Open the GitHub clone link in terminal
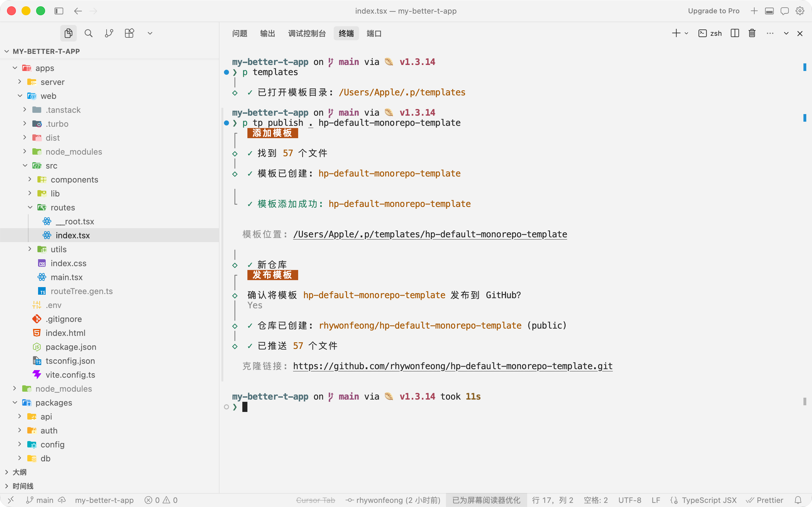 [x=453, y=366]
